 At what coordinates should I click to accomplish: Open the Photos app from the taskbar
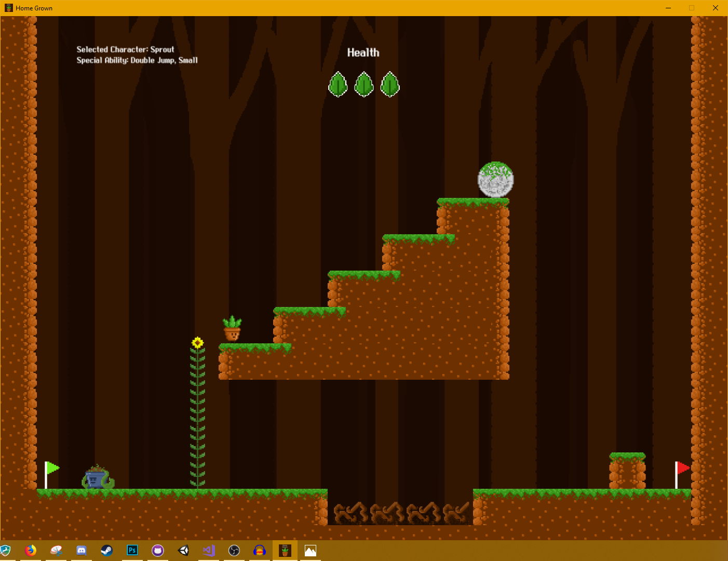click(311, 551)
